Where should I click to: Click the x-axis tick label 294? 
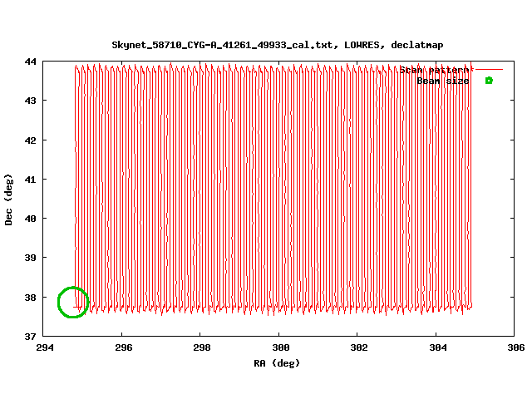[x=45, y=347]
